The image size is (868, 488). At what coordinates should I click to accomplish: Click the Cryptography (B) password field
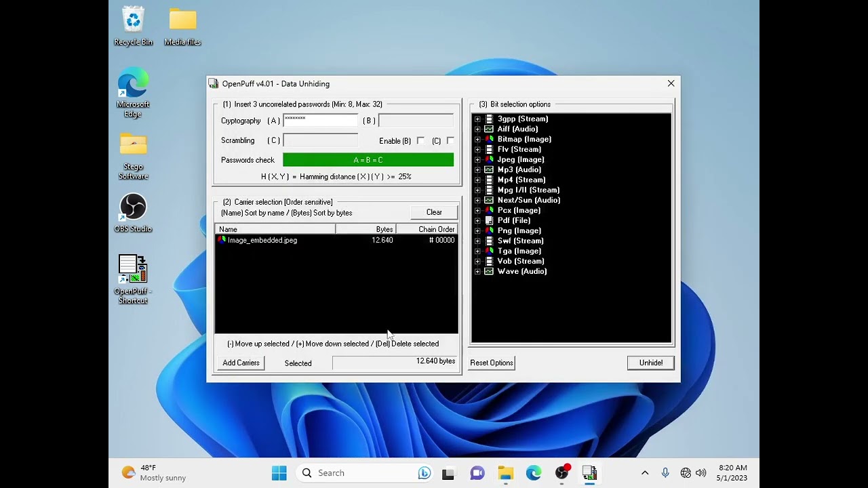tap(416, 120)
